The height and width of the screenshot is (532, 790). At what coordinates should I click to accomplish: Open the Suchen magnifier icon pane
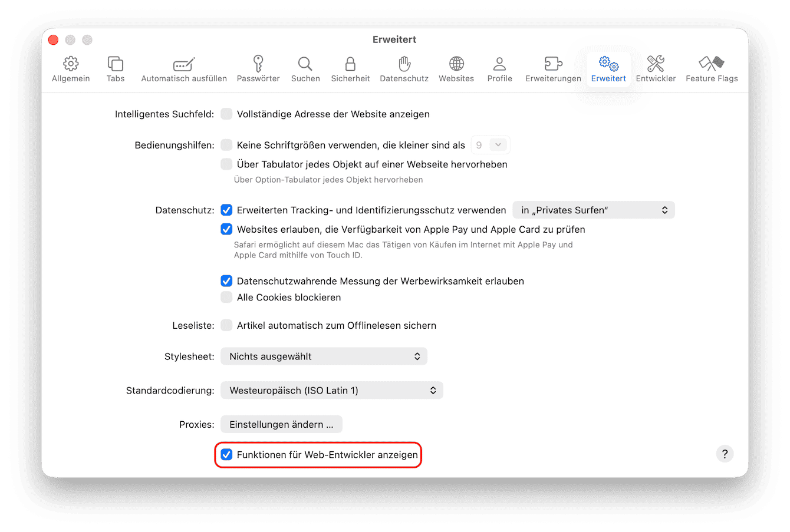[x=305, y=69]
